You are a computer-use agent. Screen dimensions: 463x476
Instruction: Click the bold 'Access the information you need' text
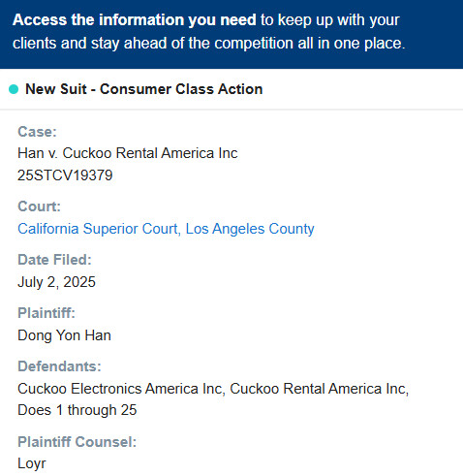[135, 20]
